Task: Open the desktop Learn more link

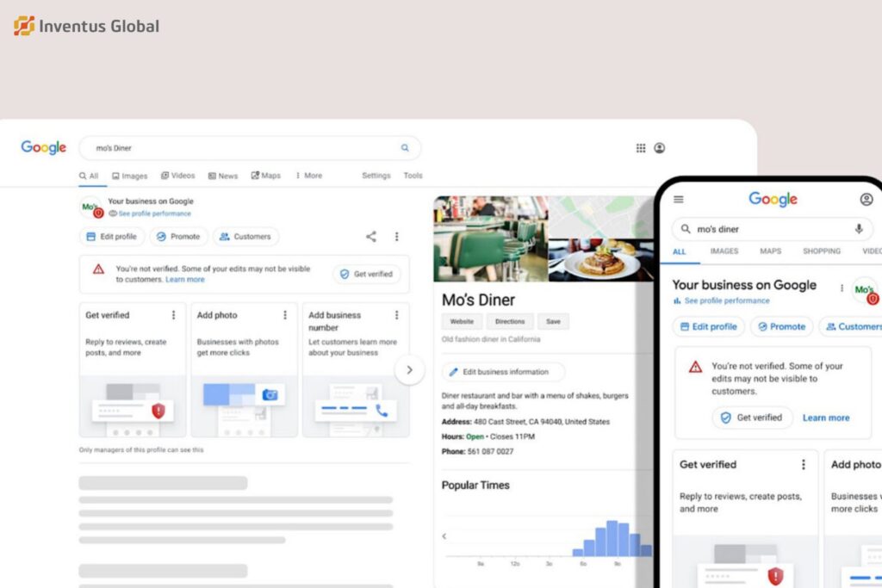Action: pos(185,280)
